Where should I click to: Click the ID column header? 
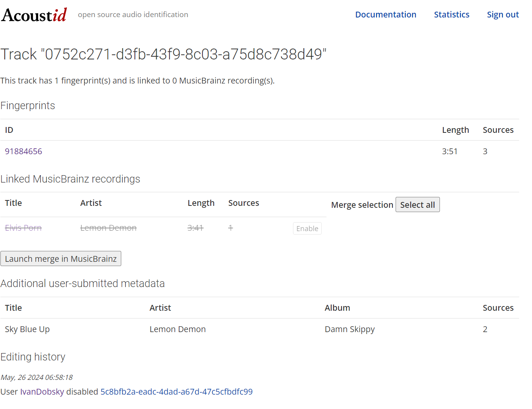[x=9, y=130]
